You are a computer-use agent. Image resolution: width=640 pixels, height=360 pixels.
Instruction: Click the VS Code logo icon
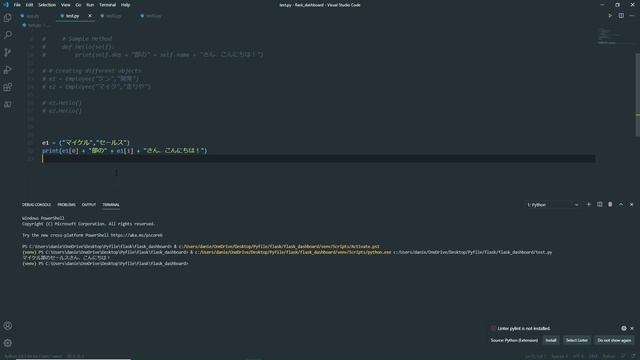pos(6,5)
